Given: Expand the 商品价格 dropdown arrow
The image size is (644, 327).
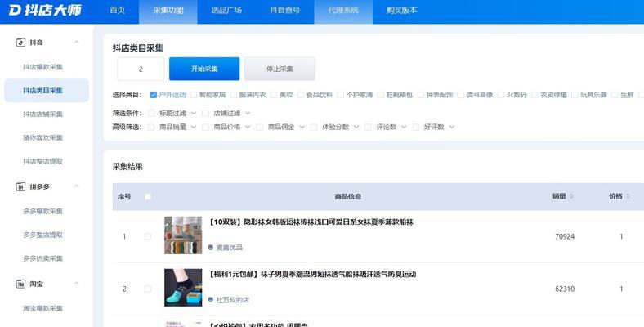Looking at the screenshot, I should click(x=248, y=127).
